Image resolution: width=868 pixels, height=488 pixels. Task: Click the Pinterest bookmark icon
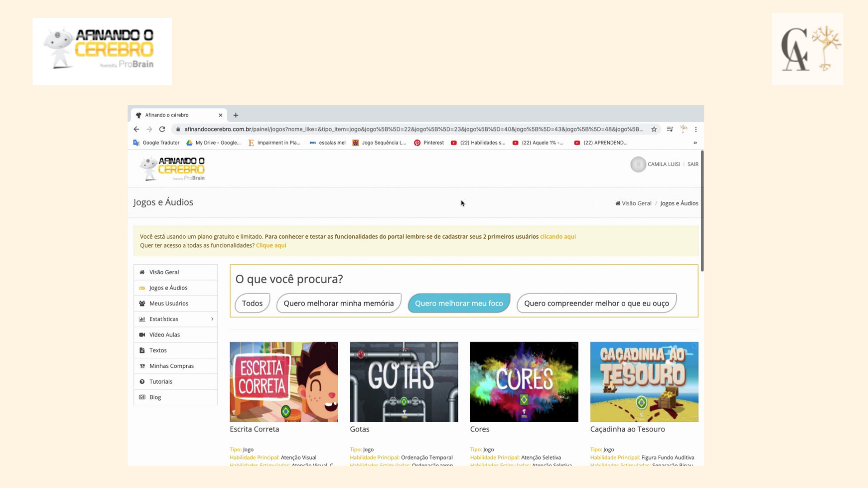pyautogui.click(x=417, y=143)
